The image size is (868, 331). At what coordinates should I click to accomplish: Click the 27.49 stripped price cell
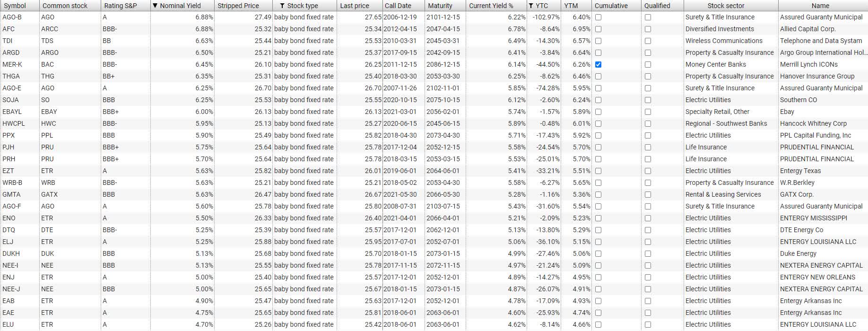tap(243, 17)
